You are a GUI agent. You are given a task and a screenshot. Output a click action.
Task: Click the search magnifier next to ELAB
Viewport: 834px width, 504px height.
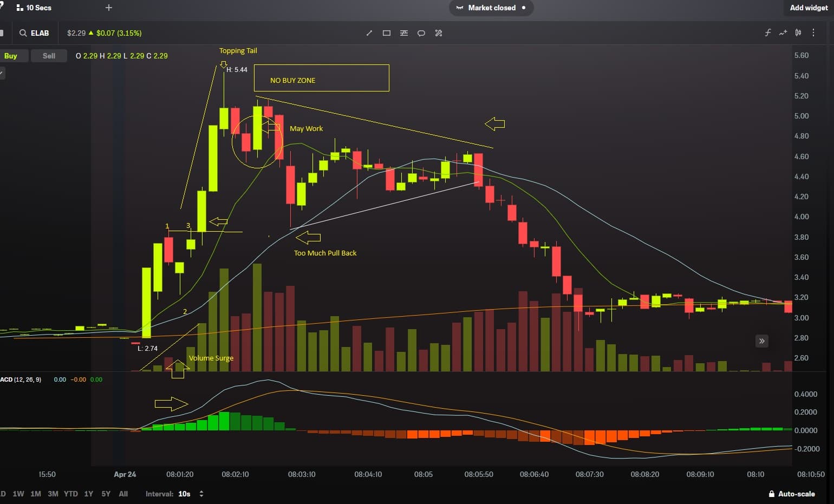tap(23, 33)
